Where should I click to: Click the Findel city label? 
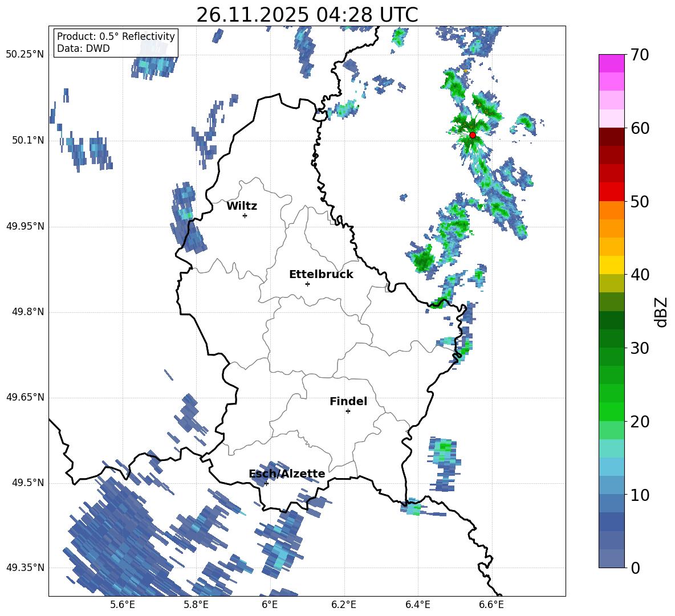click(348, 401)
